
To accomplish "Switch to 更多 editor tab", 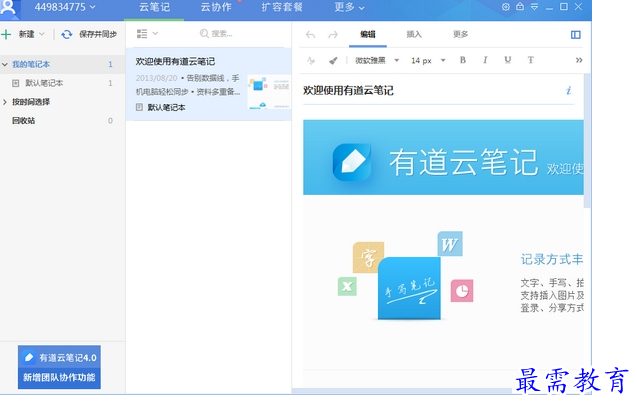I will (x=461, y=35).
